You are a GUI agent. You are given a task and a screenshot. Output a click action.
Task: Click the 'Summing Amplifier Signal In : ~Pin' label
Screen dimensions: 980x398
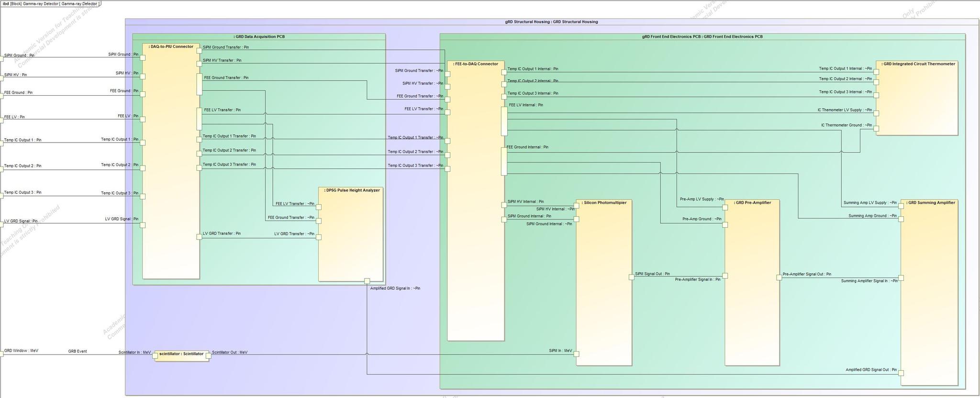(869, 281)
